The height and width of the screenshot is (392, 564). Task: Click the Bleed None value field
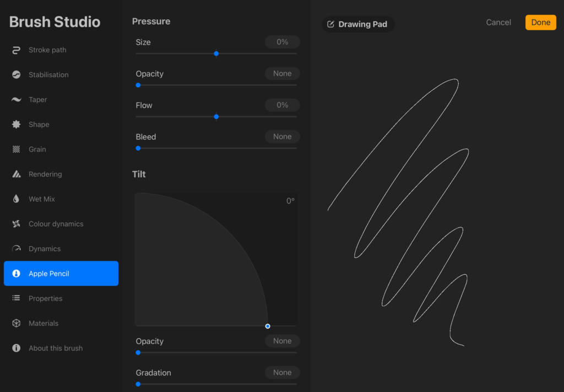coord(283,137)
